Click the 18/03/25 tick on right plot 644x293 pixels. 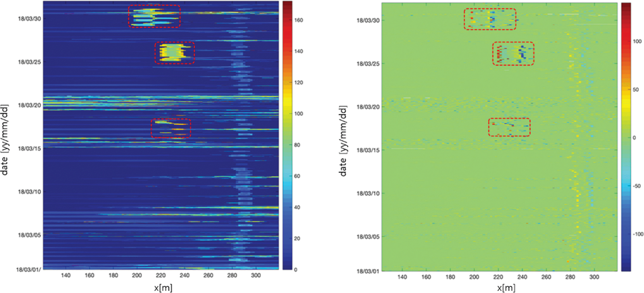(369, 64)
